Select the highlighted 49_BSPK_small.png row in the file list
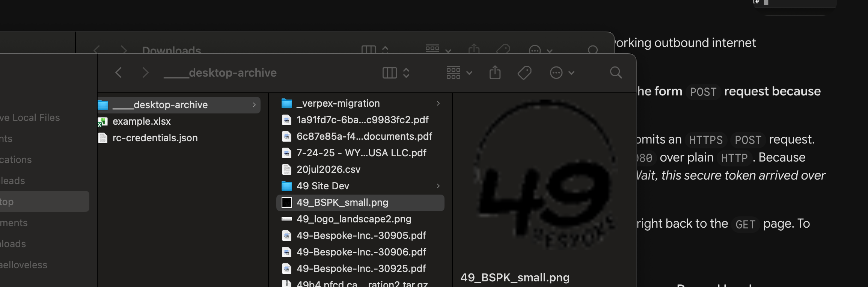The image size is (868, 287). pyautogui.click(x=360, y=202)
